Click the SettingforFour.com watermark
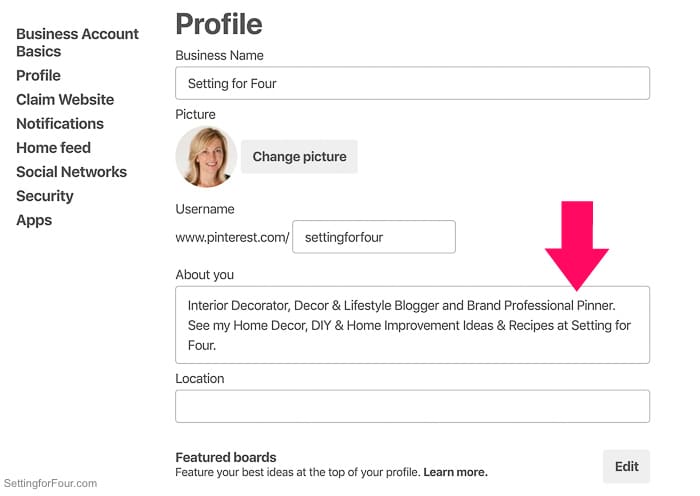The height and width of the screenshot is (496, 700). pyautogui.click(x=50, y=483)
